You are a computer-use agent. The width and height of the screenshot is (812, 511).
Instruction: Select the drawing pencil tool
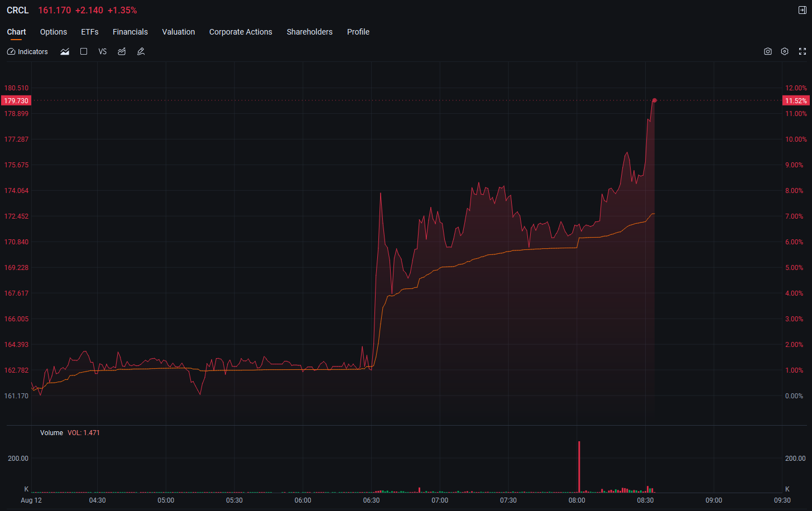pyautogui.click(x=141, y=51)
